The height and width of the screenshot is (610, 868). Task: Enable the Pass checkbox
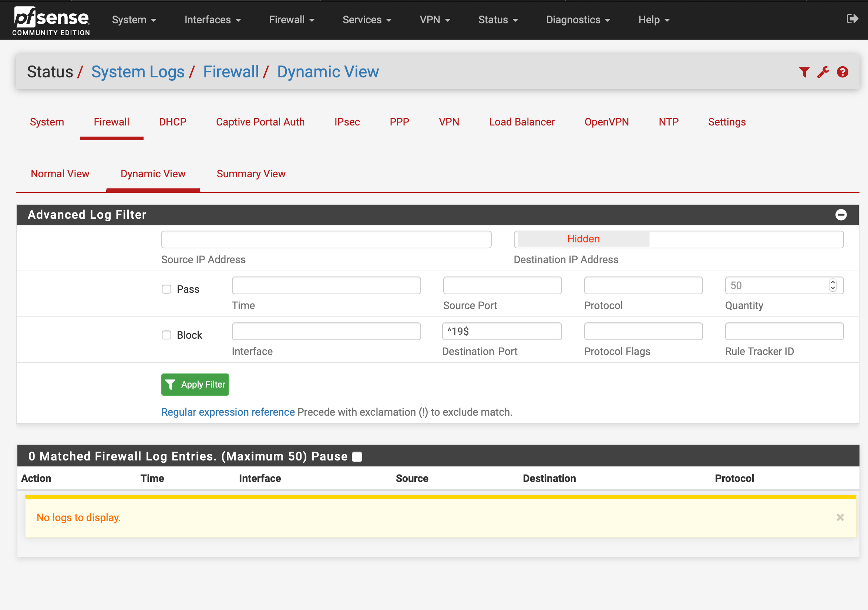point(166,289)
